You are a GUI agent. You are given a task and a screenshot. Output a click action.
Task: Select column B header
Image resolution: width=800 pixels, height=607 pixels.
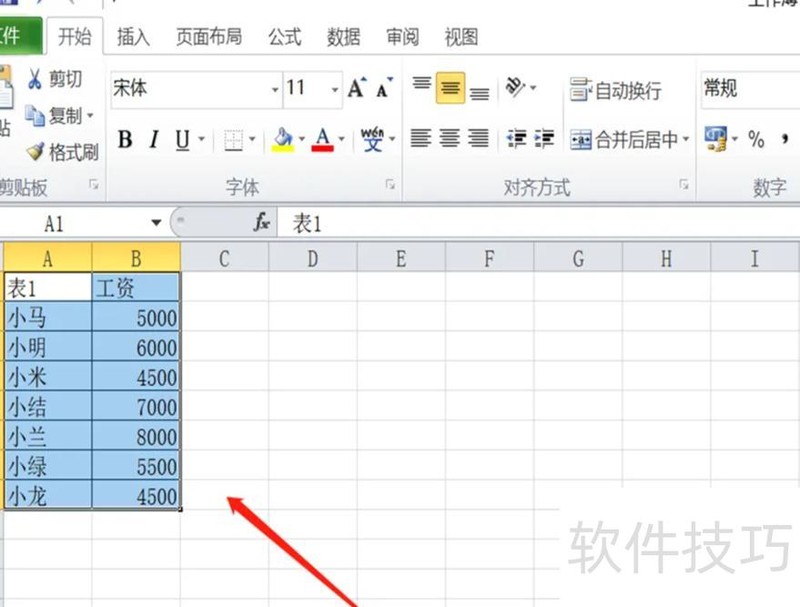click(136, 259)
